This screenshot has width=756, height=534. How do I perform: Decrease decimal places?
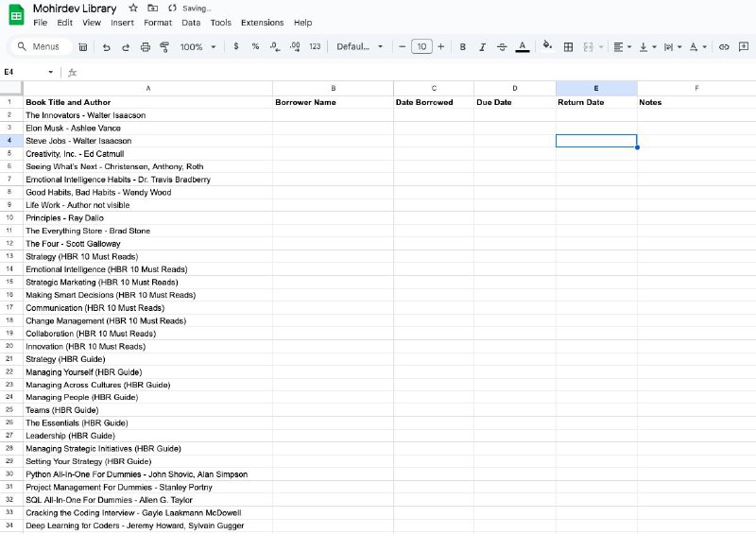click(275, 46)
